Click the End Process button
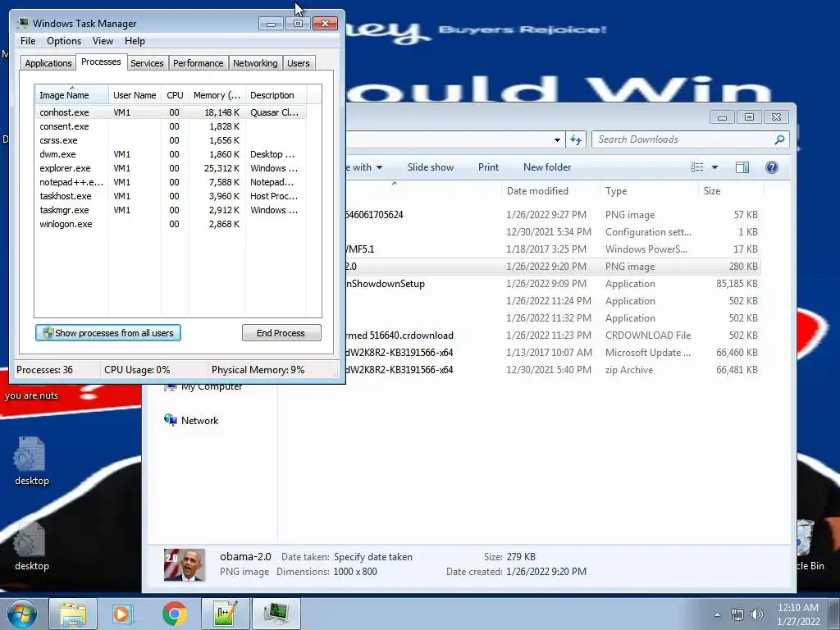 [x=281, y=333]
